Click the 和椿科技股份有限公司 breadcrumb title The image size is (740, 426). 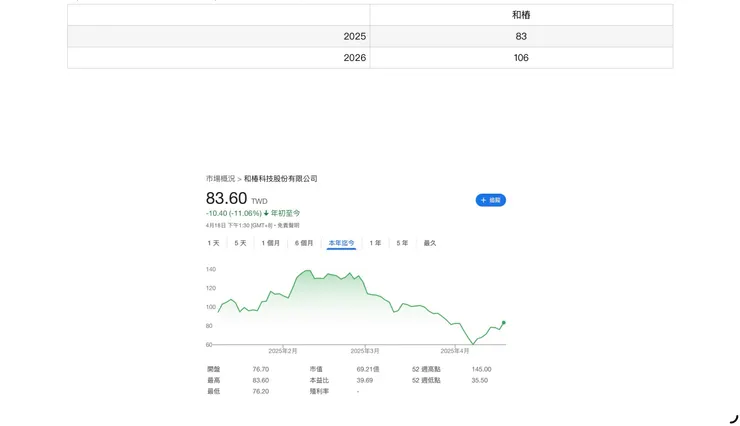pos(280,179)
